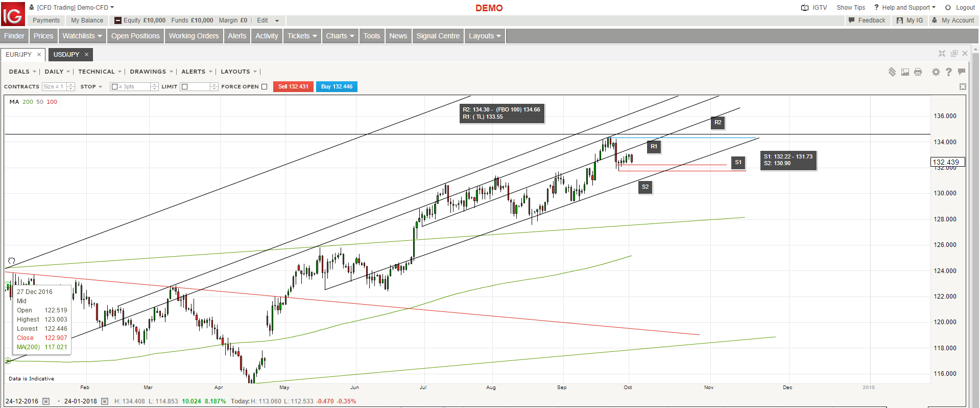Open chart settings gear icon
The height and width of the screenshot is (408, 980).
[x=936, y=72]
